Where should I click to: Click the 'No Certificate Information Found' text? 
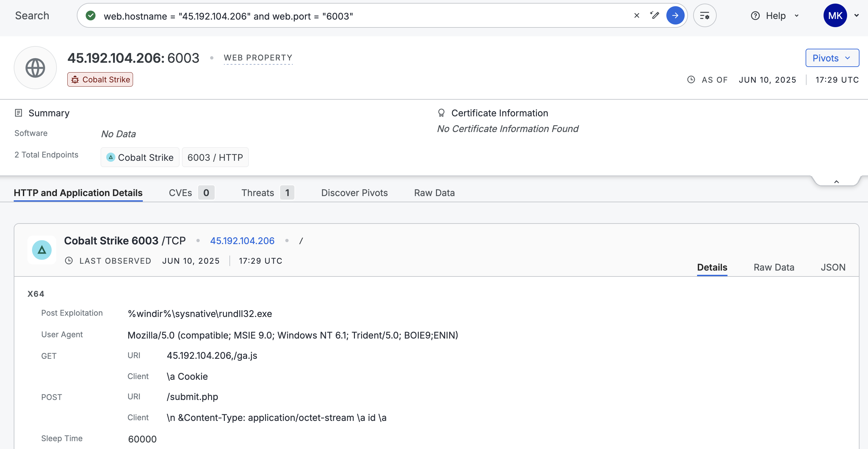point(508,129)
